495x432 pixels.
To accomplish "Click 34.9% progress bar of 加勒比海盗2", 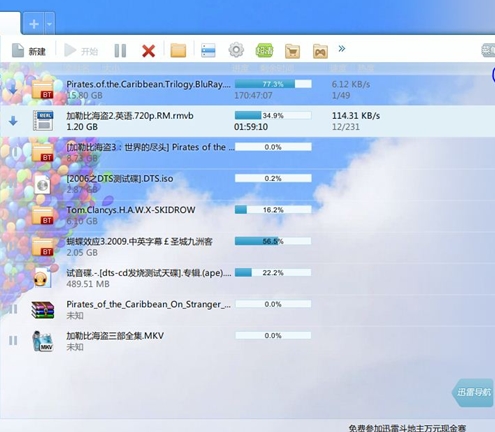I will tap(273, 115).
